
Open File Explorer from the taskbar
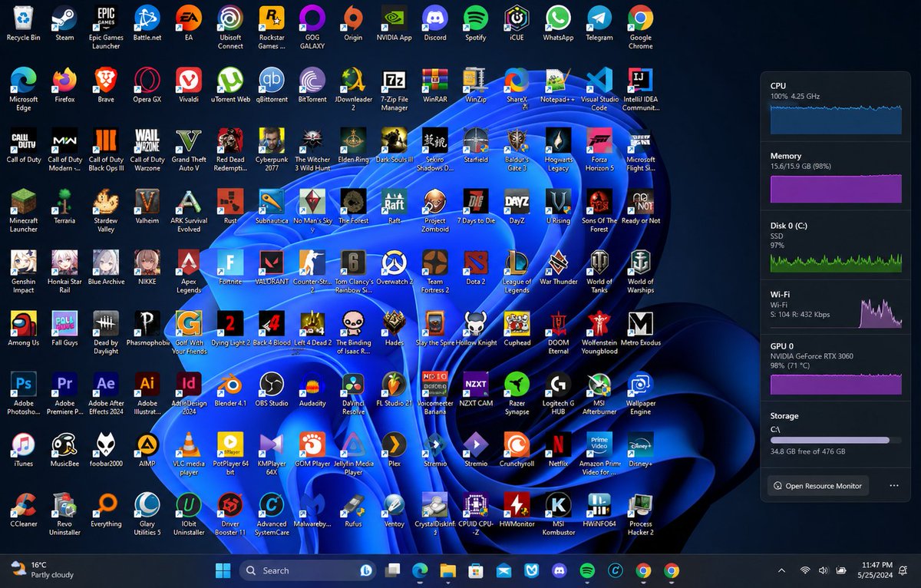[x=447, y=570]
